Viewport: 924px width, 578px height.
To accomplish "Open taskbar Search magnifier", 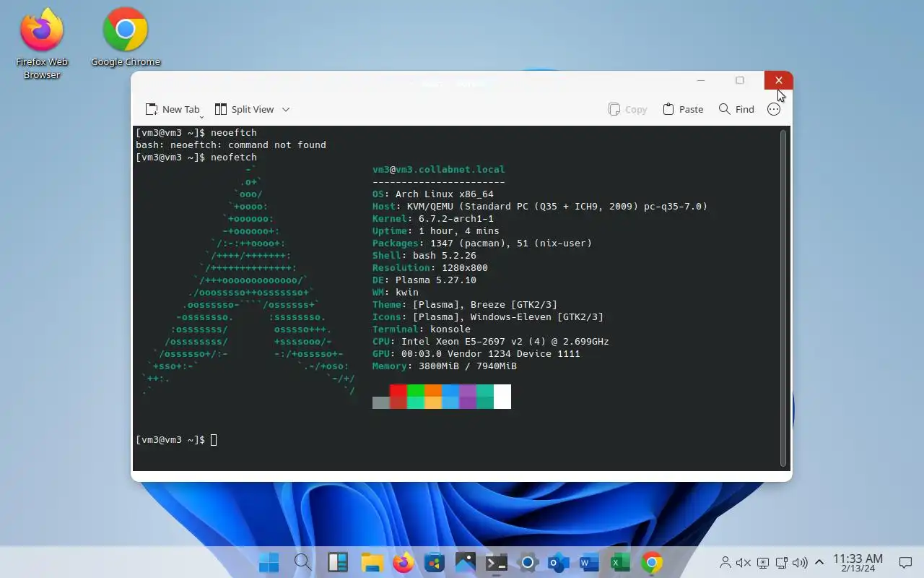I will 302,562.
